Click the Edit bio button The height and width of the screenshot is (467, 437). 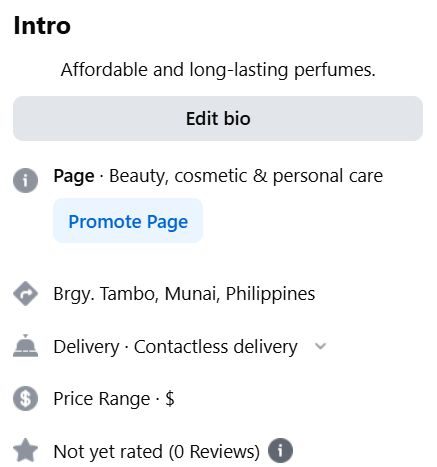(218, 118)
